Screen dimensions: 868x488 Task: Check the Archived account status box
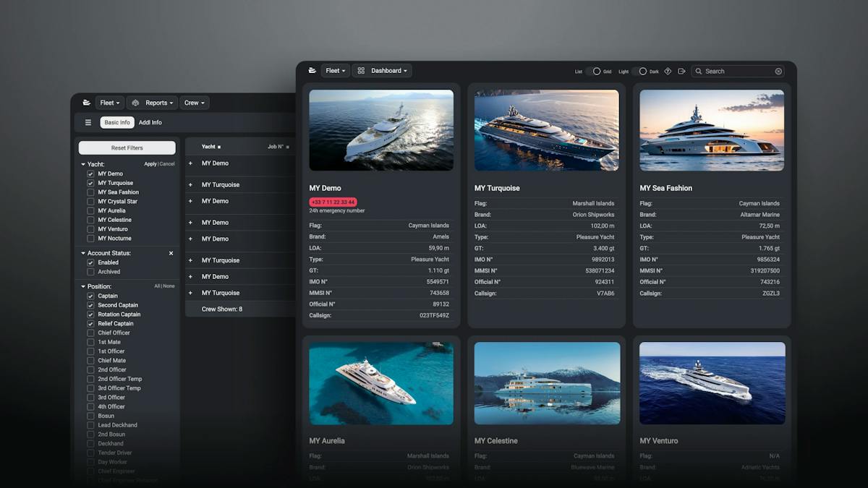coord(90,272)
